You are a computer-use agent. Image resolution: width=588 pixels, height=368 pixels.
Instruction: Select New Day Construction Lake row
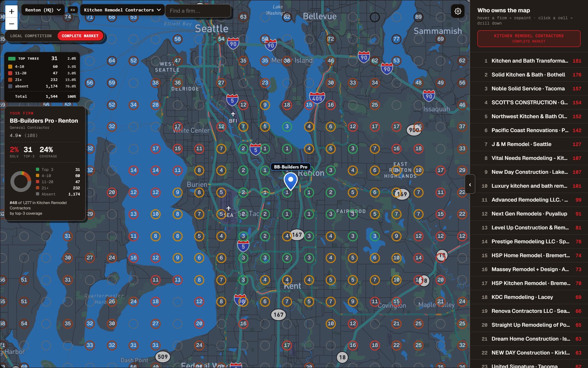coord(529,172)
